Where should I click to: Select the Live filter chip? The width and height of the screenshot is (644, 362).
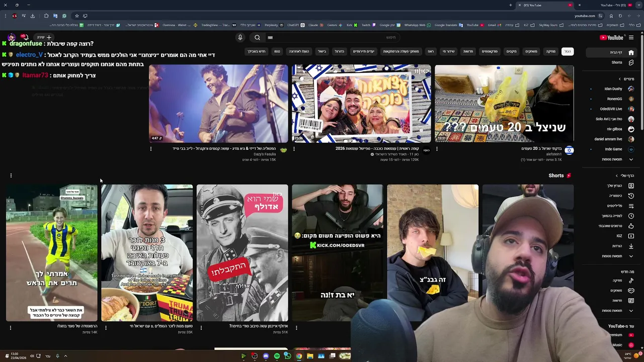[x=448, y=51]
